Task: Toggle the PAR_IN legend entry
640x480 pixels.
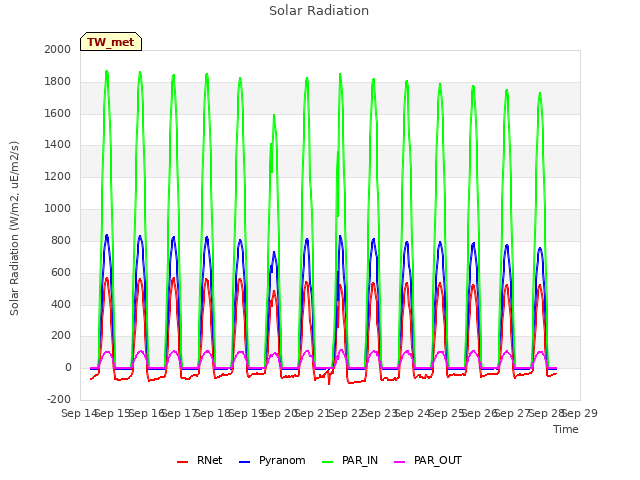Action: click(x=350, y=461)
